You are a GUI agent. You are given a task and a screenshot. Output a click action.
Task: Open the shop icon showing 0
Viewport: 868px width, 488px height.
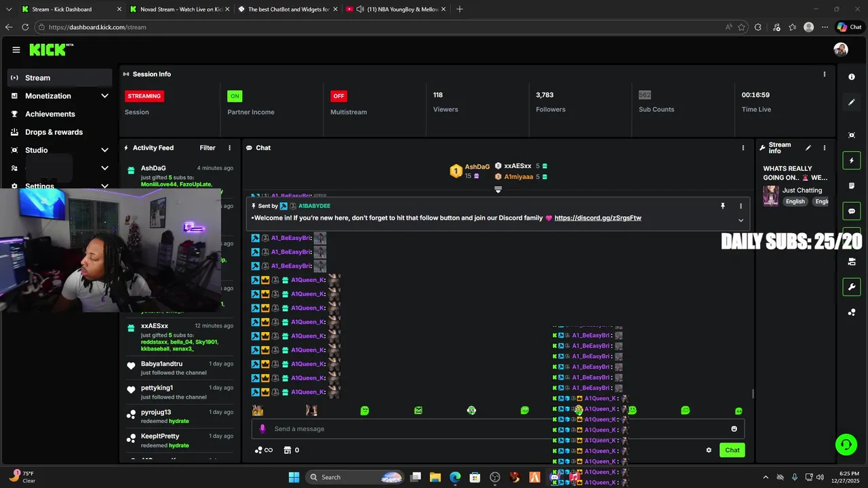tap(292, 450)
